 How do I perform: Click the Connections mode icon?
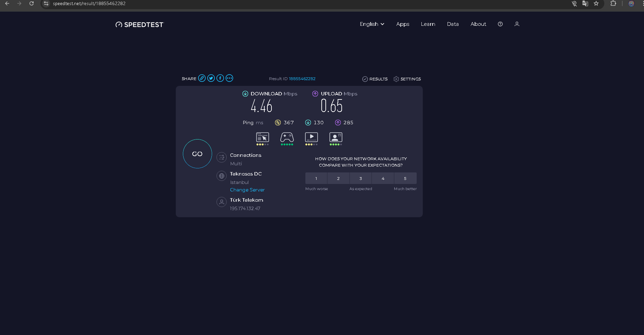(222, 157)
